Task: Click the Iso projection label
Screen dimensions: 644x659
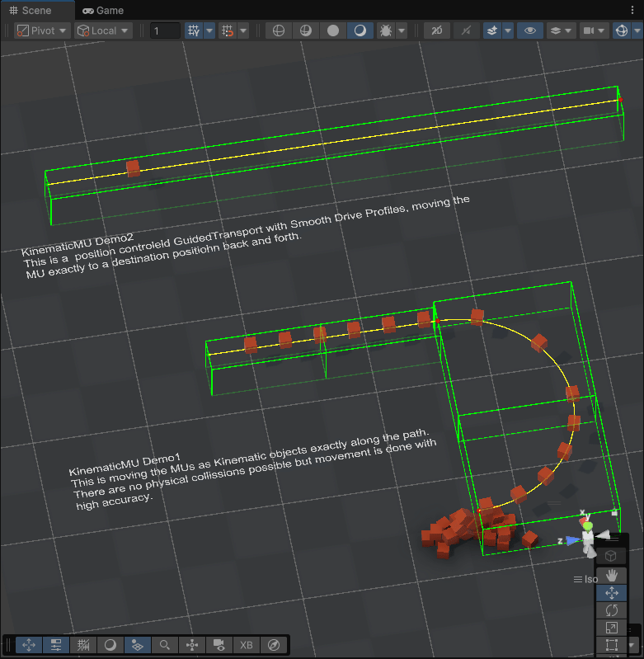Action: (x=590, y=579)
